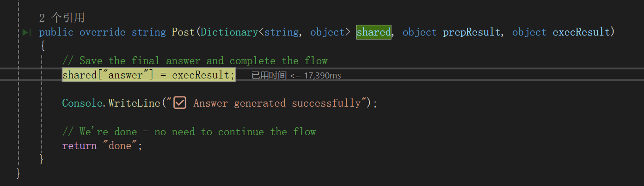Click the "已用时间 <= 17,390ms" elapsed time tip

(296, 75)
